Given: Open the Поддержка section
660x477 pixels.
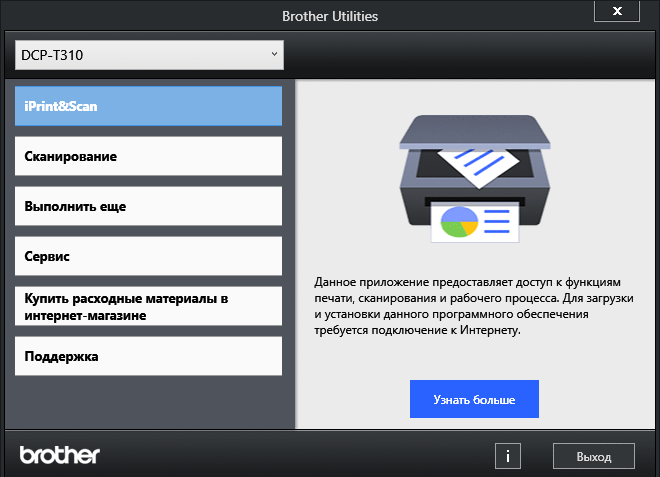Looking at the screenshot, I should [x=148, y=356].
